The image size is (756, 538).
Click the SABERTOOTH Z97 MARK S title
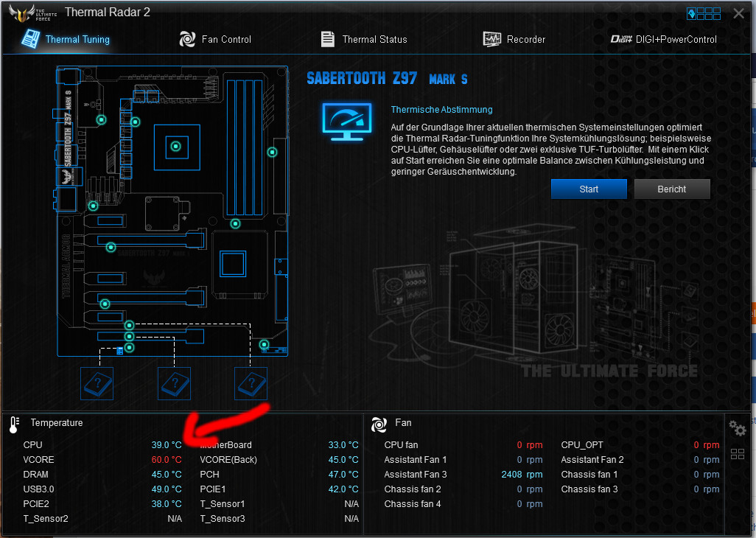[387, 79]
